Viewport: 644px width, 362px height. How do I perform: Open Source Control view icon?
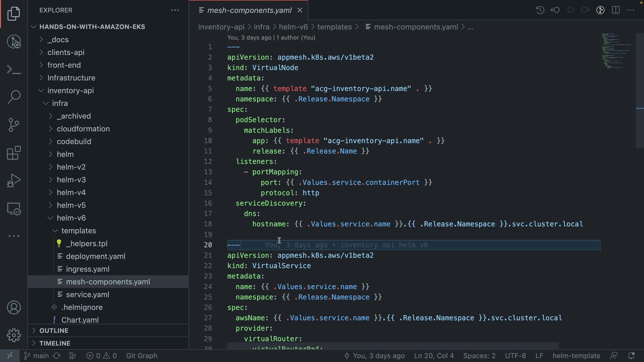coord(14,125)
